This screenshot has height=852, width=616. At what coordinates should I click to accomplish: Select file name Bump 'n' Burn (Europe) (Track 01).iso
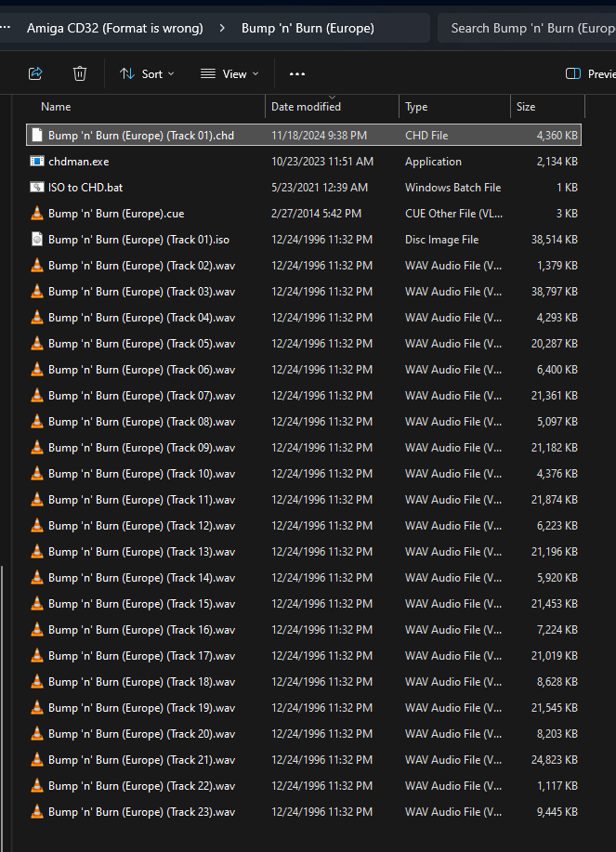(x=139, y=240)
